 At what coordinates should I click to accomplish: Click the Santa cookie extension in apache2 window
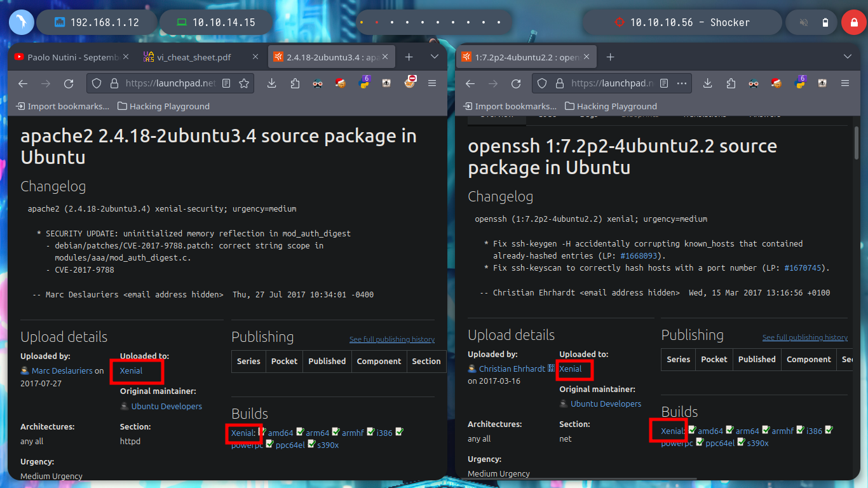click(340, 83)
